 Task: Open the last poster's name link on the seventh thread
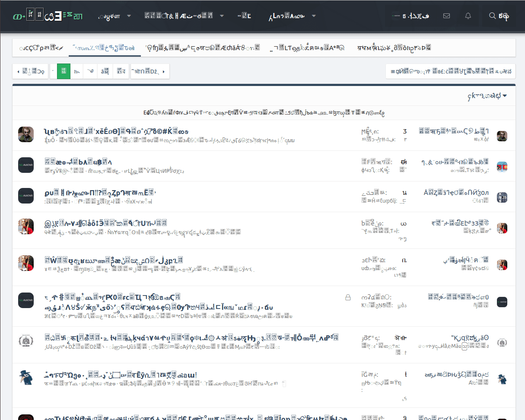tap(470, 337)
